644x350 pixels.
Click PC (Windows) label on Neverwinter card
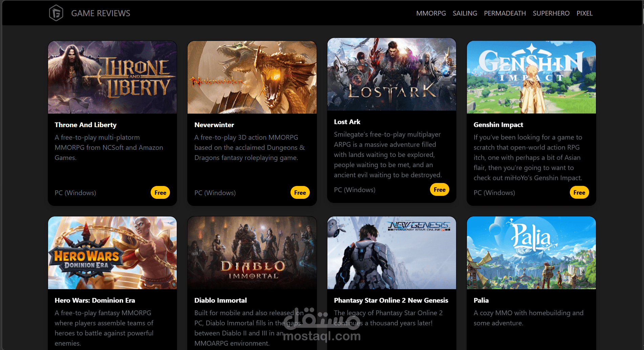215,193
